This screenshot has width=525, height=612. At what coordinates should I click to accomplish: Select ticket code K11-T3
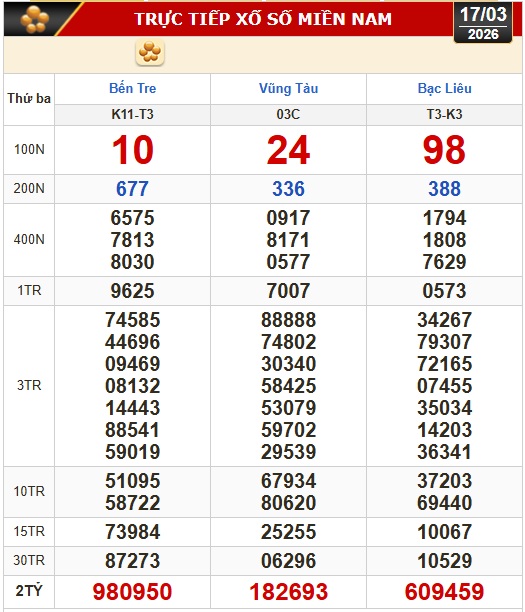[x=132, y=114]
